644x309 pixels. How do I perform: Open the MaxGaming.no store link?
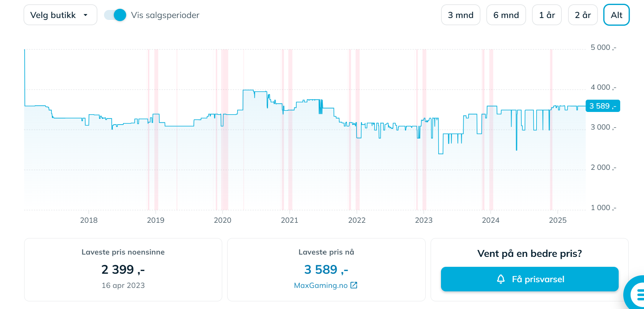pyautogui.click(x=321, y=285)
